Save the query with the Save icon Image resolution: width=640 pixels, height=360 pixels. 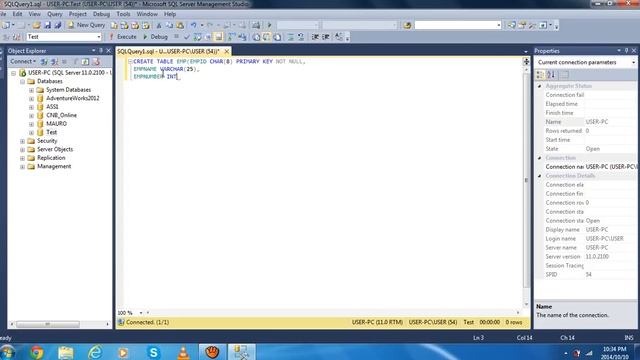pyautogui.click(x=47, y=25)
